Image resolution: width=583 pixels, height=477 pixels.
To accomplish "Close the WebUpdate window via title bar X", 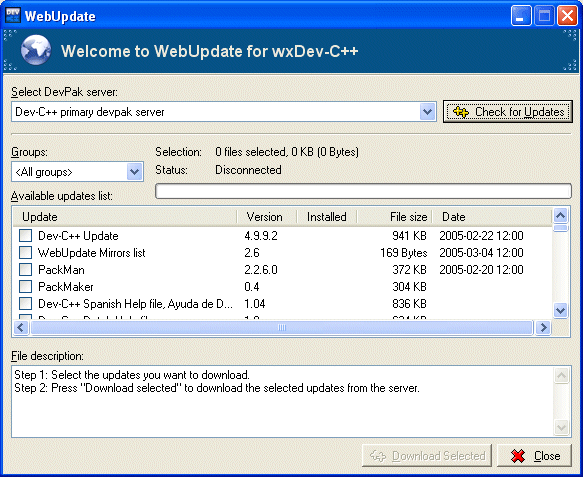I will tap(567, 16).
